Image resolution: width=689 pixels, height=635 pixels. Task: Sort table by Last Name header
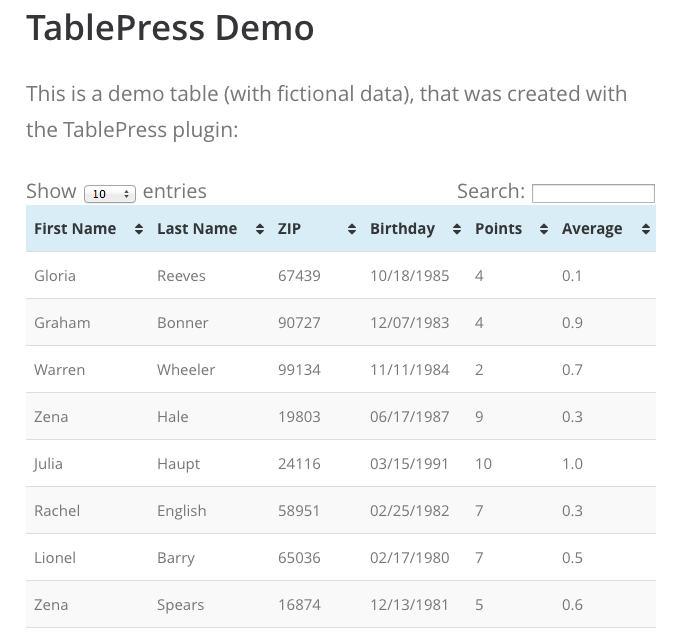[210, 229]
